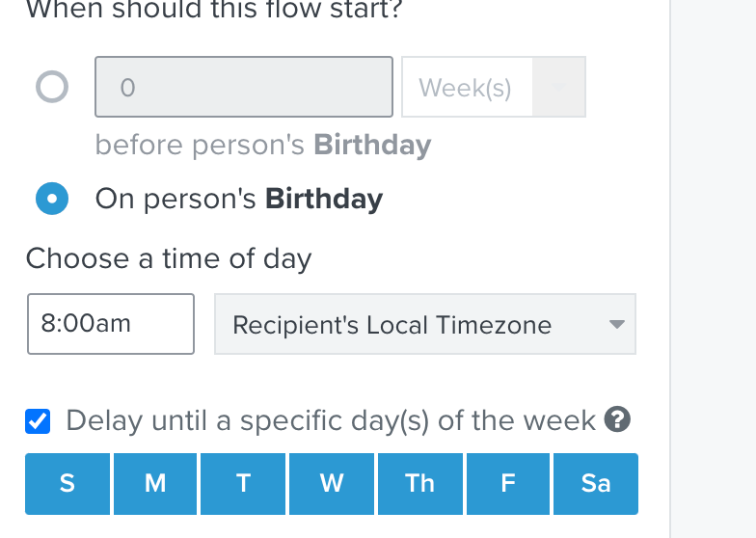Toggle Monday day button
Viewport: 756px width, 538px height.
pyautogui.click(x=155, y=484)
